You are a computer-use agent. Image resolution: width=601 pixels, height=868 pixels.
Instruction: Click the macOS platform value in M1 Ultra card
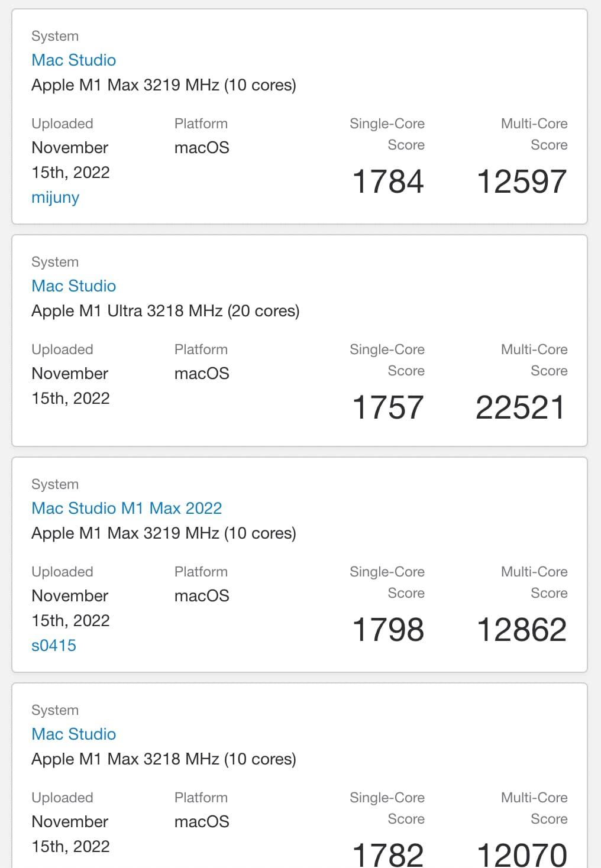coord(202,374)
